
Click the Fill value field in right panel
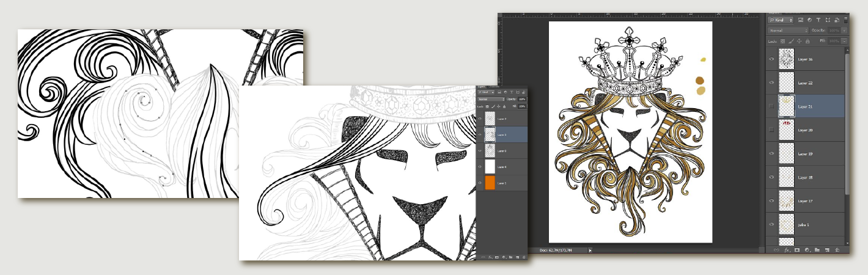(834, 41)
